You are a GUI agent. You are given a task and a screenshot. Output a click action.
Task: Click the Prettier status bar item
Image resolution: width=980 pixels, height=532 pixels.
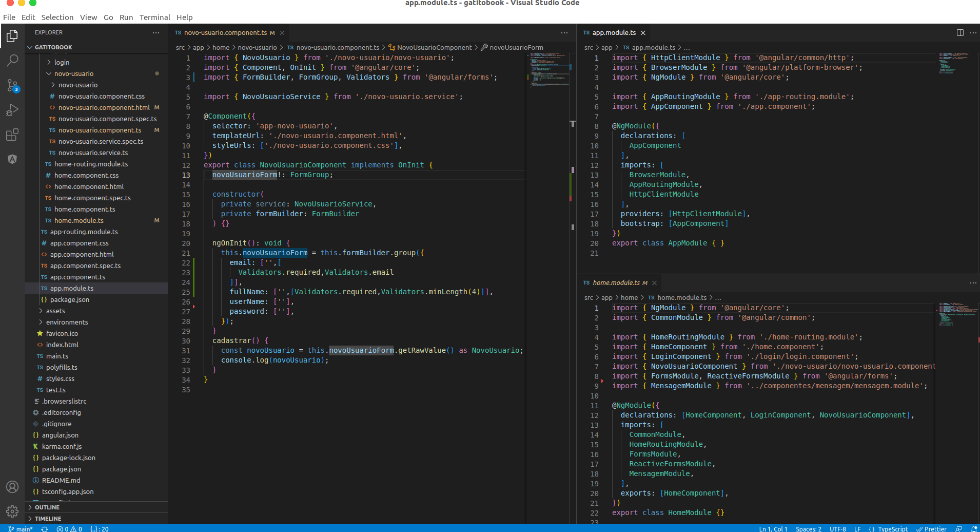931,528
